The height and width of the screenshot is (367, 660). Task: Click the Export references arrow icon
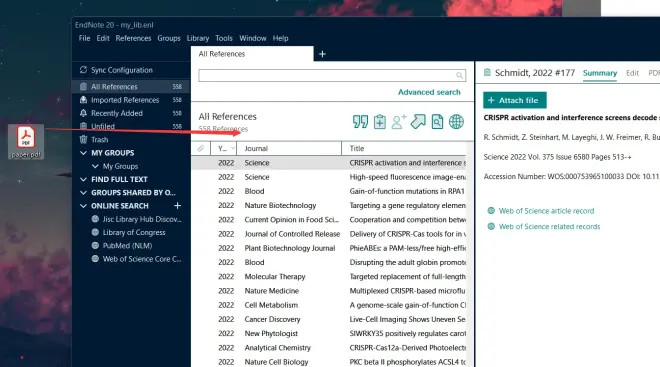(x=418, y=122)
